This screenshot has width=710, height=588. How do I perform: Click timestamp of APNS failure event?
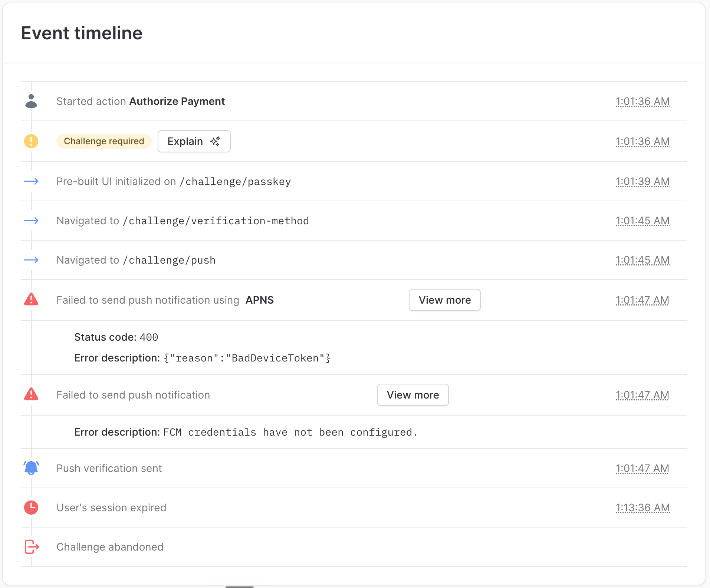[x=642, y=300]
